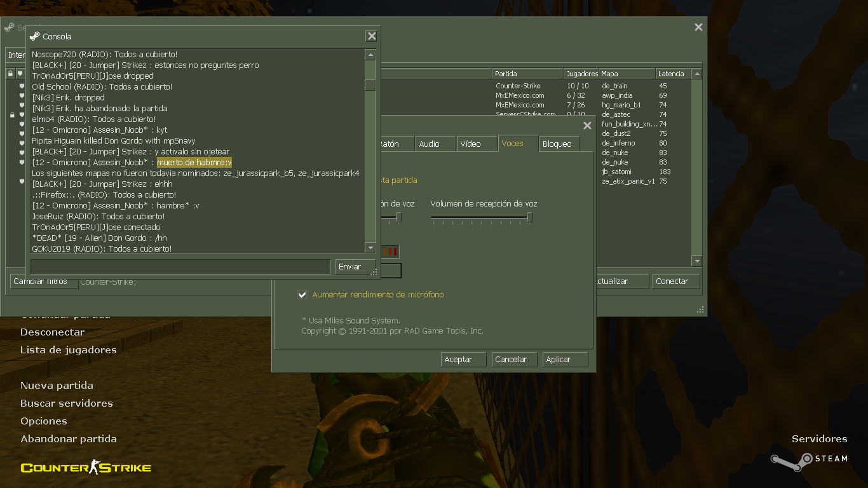
Task: Click the padlock icon on the password-protected server row
Action: coord(12,115)
